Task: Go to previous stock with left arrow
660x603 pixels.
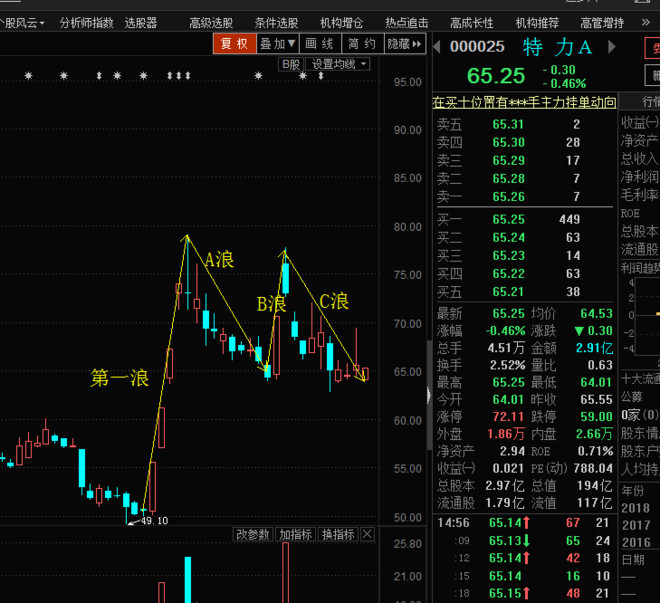Action: tap(437, 47)
